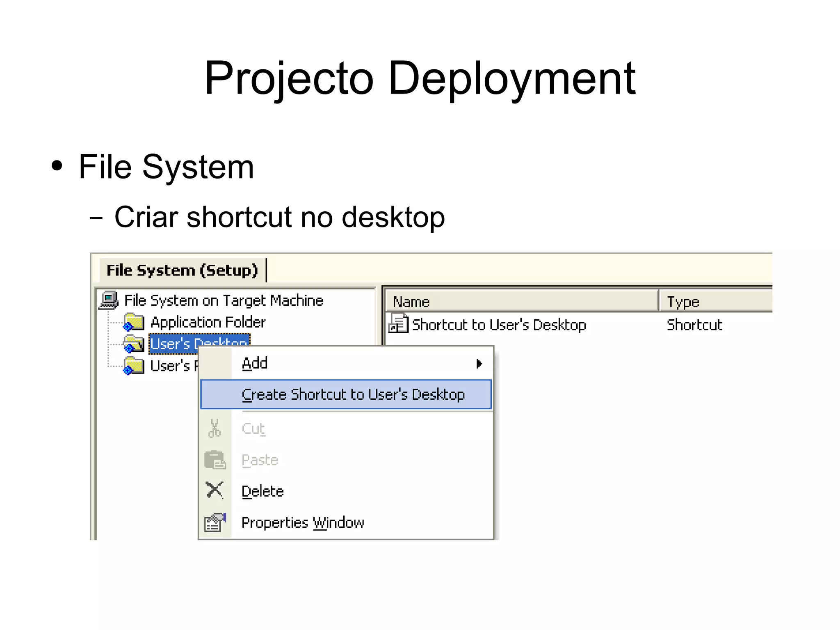Select Application Folder in the tree

208,322
